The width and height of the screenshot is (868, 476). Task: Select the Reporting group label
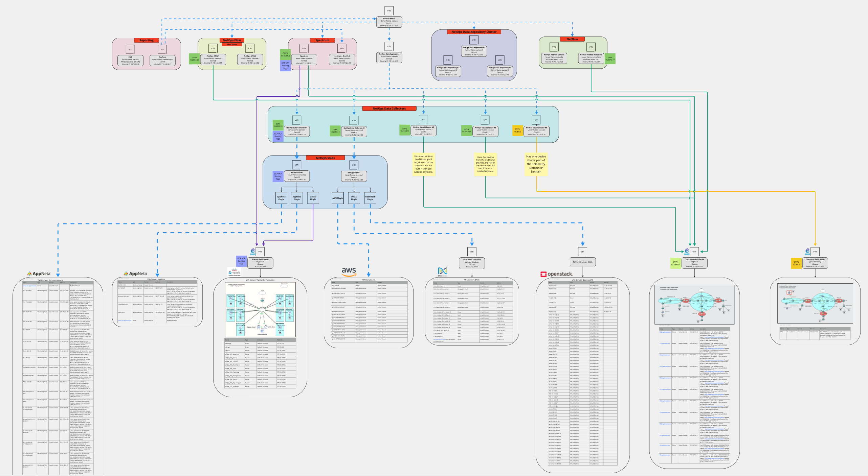147,40
